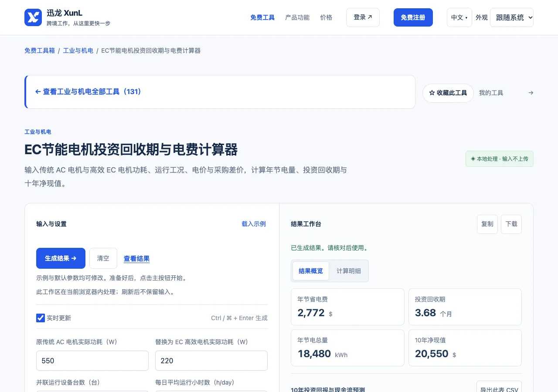
Task: Click the 本地处理 · 输入不上传 badge
Action: click(x=500, y=159)
